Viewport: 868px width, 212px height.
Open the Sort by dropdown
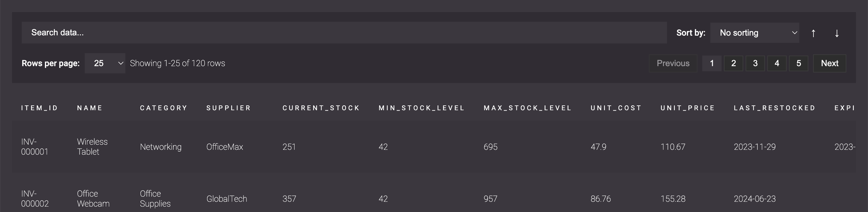click(754, 33)
